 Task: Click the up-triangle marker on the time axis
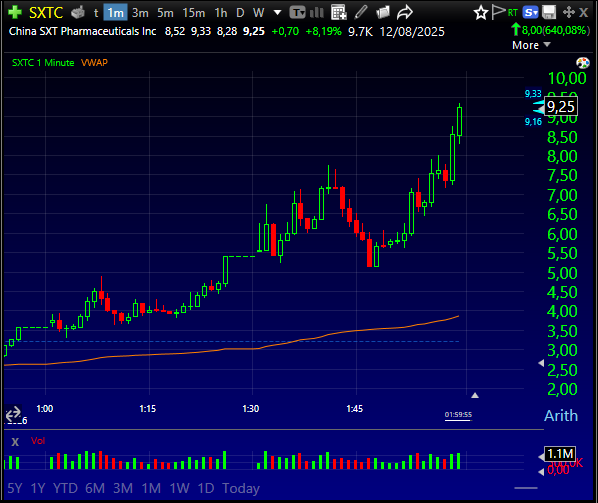coord(475,395)
